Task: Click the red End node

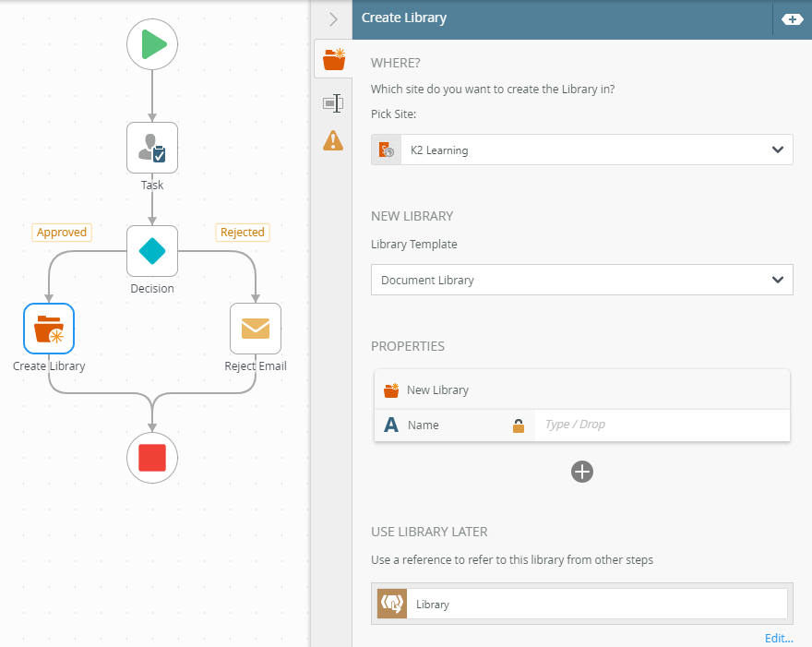Action: 152,457
